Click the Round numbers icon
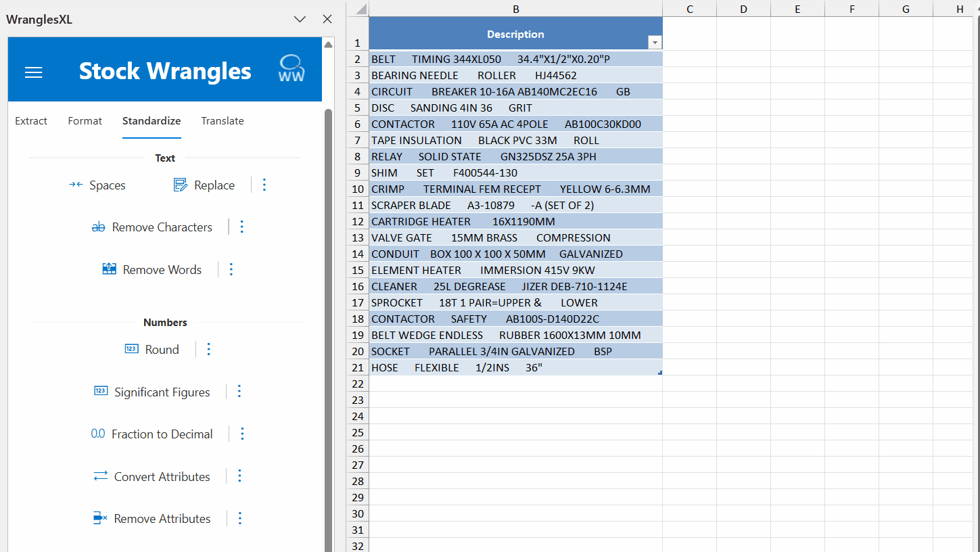This screenshot has width=980, height=552. coord(131,349)
